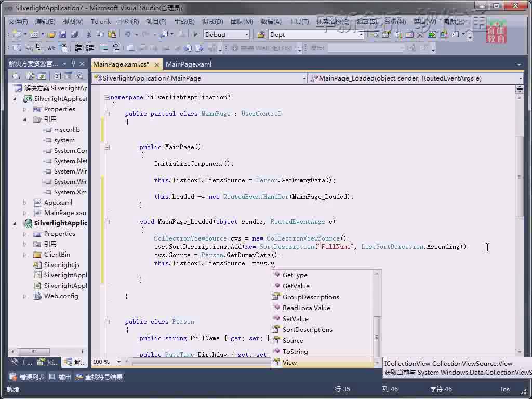This screenshot has height=399, width=532.
Task: Open the 编辑(E) menu
Action: pos(45,22)
